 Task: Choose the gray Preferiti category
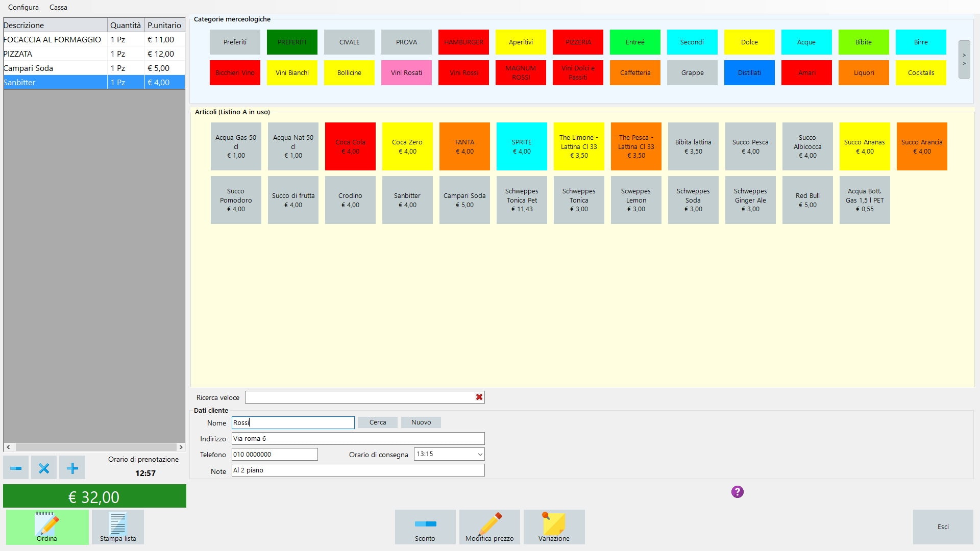click(x=235, y=42)
